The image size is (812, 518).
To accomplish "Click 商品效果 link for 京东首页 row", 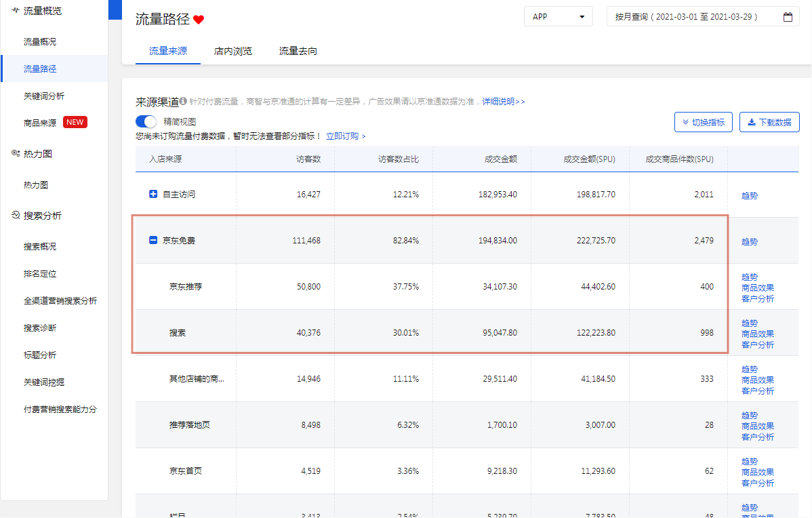I will (x=758, y=473).
